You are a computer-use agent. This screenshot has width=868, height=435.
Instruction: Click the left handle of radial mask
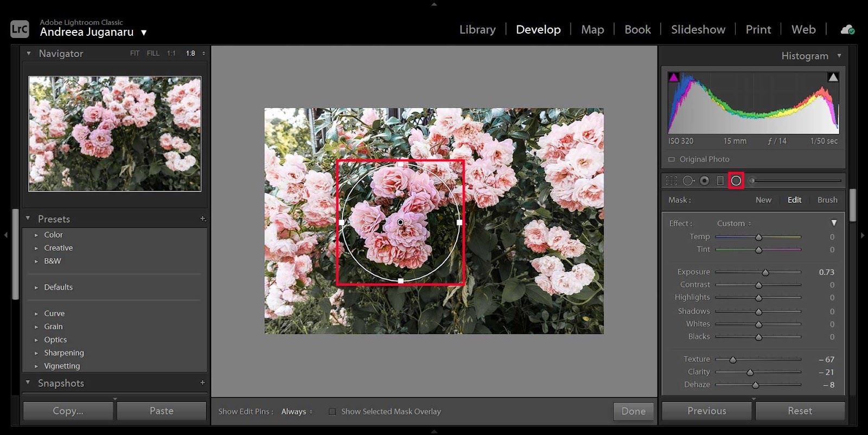(x=341, y=222)
